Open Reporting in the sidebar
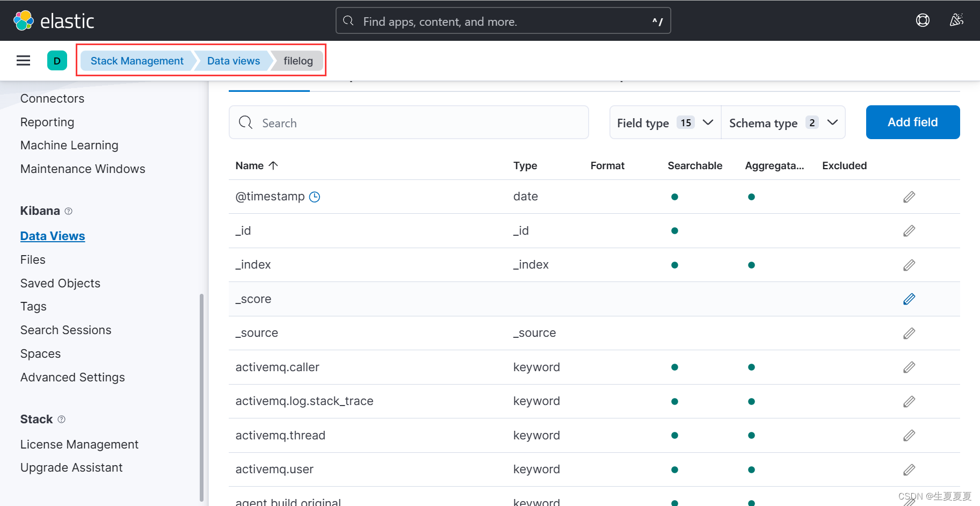980x506 pixels. pyautogui.click(x=47, y=122)
